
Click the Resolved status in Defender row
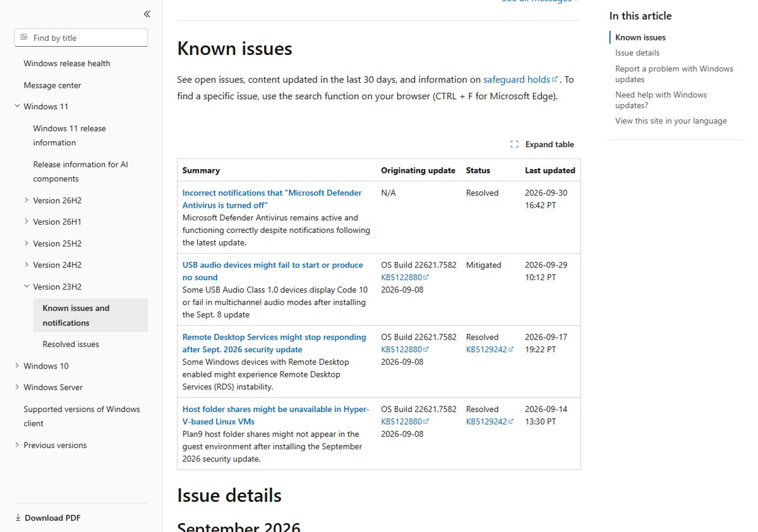pos(483,193)
